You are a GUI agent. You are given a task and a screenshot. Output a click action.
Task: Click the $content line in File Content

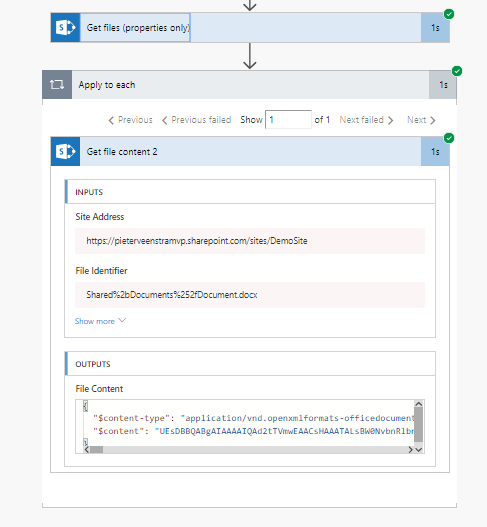253,431
